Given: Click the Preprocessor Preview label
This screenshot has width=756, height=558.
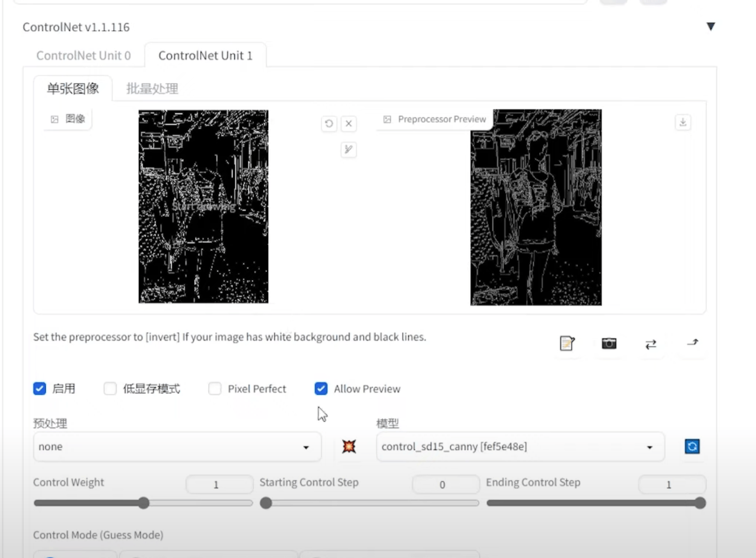Looking at the screenshot, I should coord(442,119).
